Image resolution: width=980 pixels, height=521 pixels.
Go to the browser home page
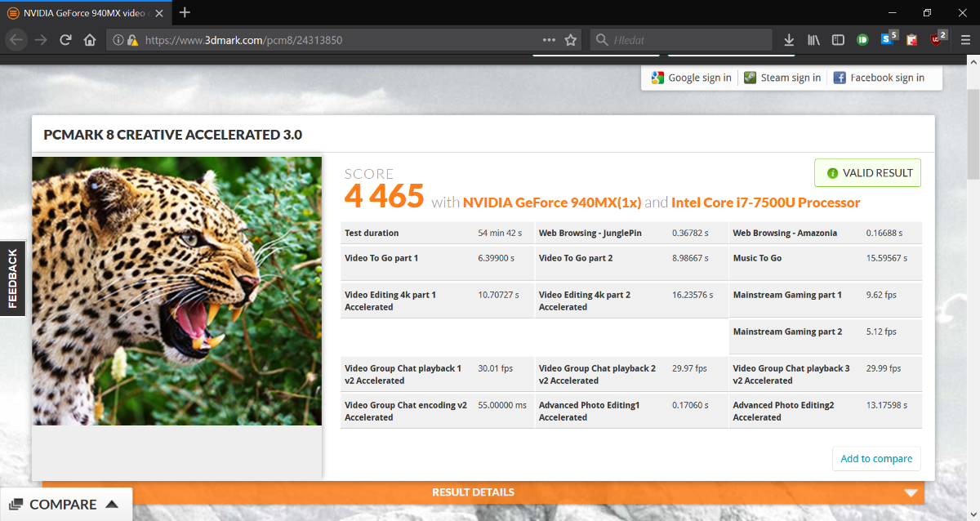(x=90, y=40)
